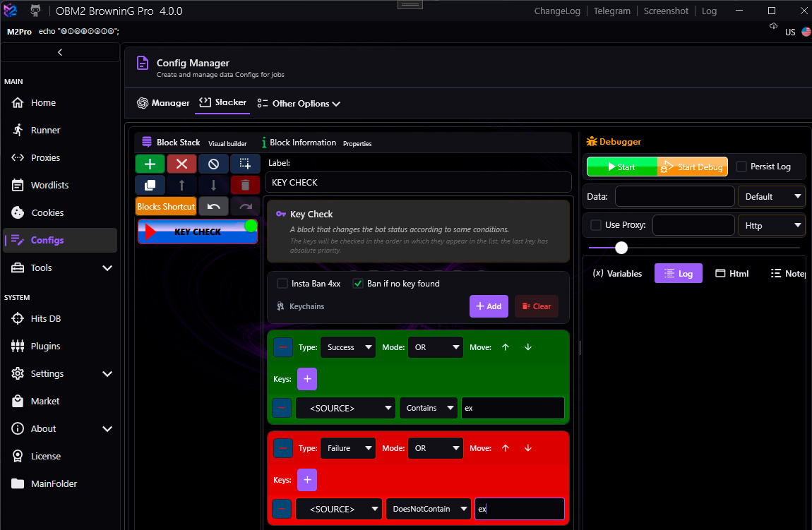Click the disable block circle-slash icon
Screen dimensions: 812x530
(x=213, y=164)
